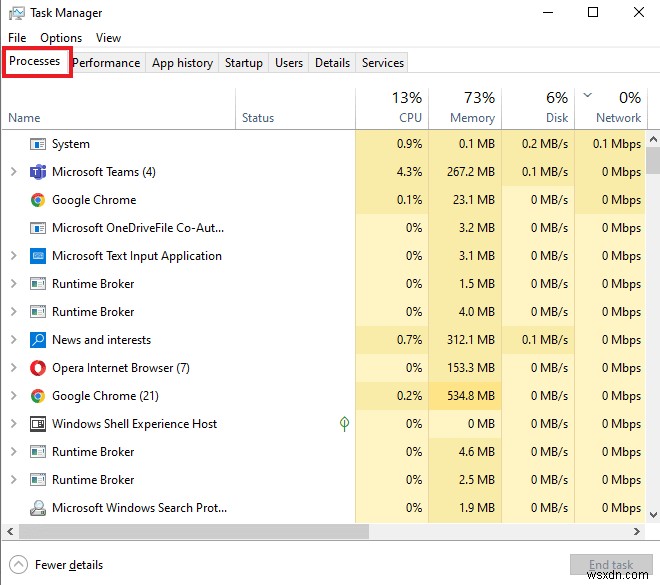Expand the Runtime Broker row with 4.0 MB

[13, 312]
